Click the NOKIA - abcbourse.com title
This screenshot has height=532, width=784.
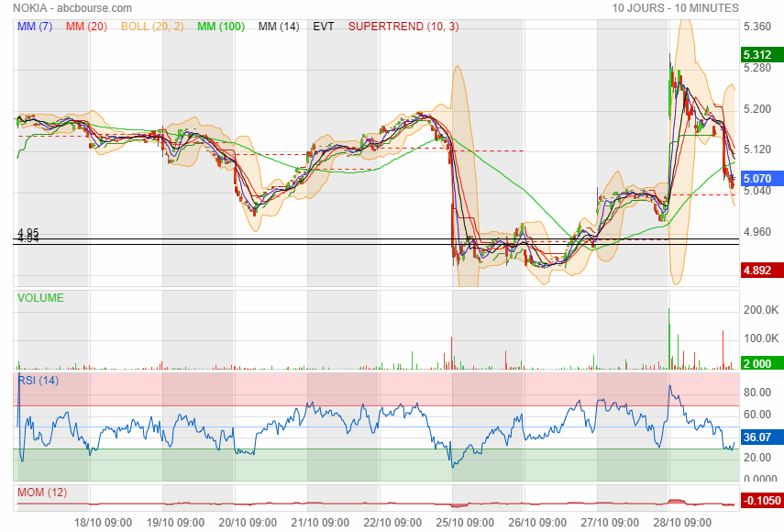(72, 8)
